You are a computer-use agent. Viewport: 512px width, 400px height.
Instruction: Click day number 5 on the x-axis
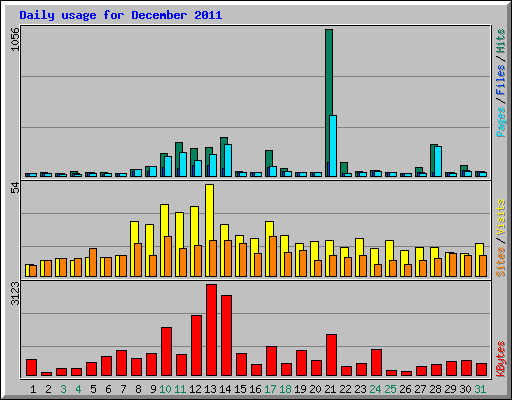[93, 389]
